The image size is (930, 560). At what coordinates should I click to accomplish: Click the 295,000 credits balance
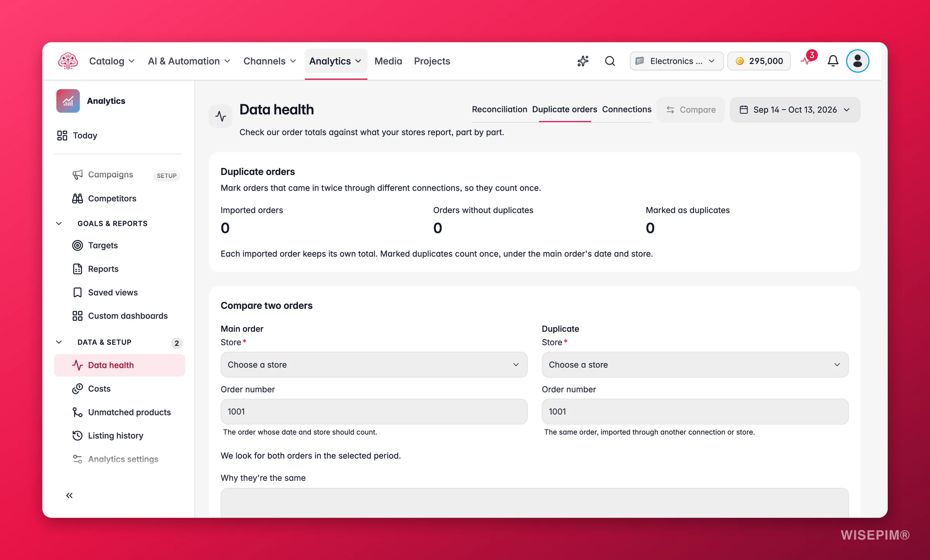click(x=759, y=61)
